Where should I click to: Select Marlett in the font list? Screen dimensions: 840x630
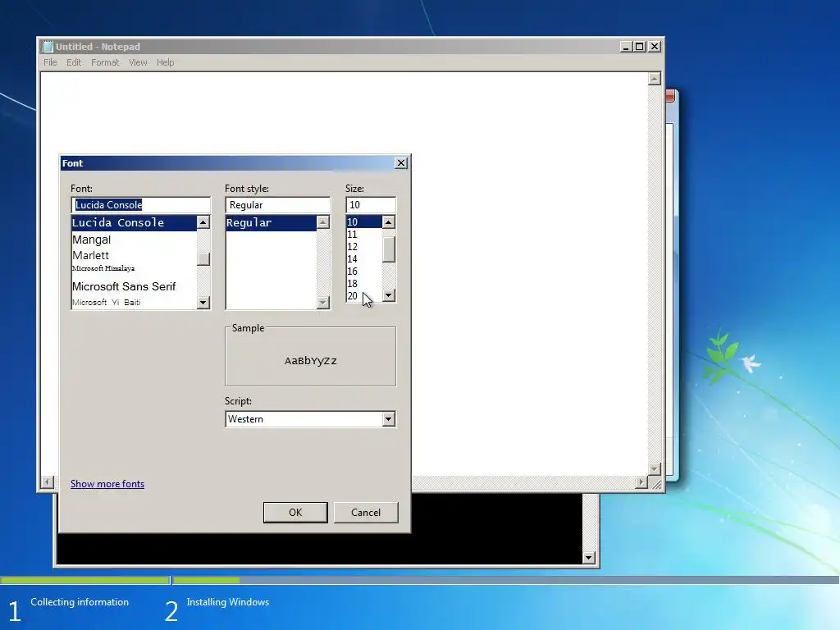(134, 255)
